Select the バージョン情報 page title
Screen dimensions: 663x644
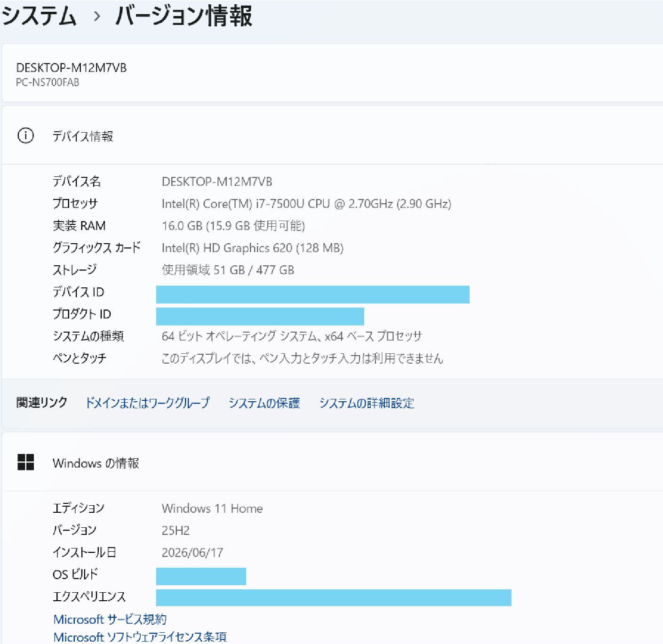184,16
